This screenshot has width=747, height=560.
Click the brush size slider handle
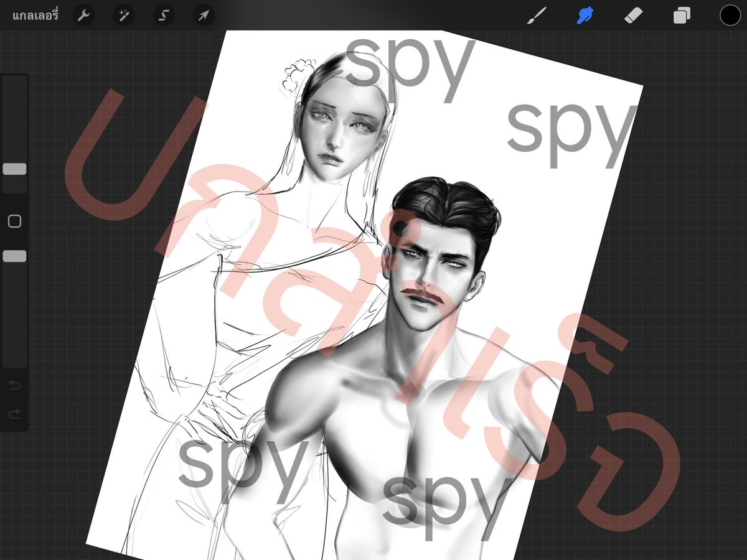click(14, 169)
